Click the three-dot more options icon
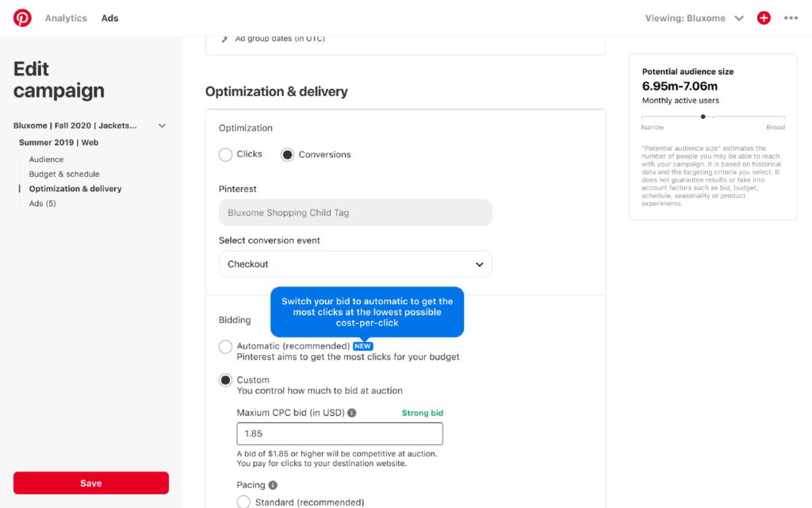This screenshot has width=812, height=508. [791, 17]
